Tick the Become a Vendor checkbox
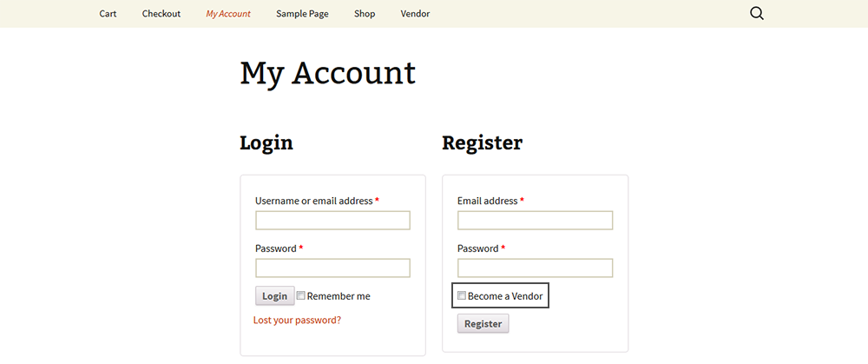868x364 pixels. click(462, 296)
